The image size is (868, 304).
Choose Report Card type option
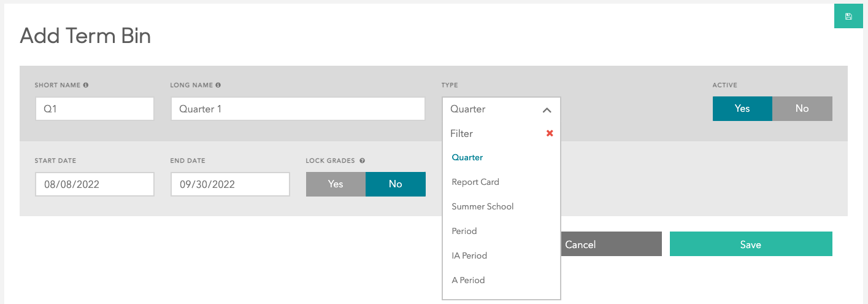(475, 182)
